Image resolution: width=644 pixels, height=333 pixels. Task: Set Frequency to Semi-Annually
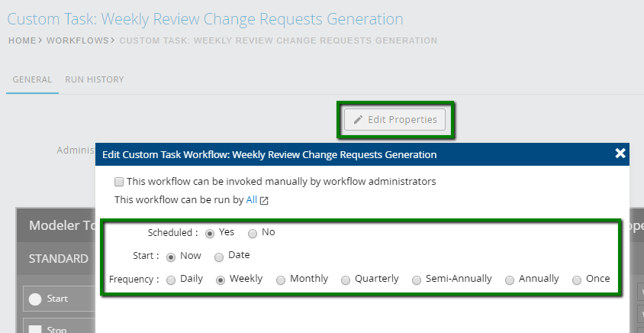tap(417, 280)
